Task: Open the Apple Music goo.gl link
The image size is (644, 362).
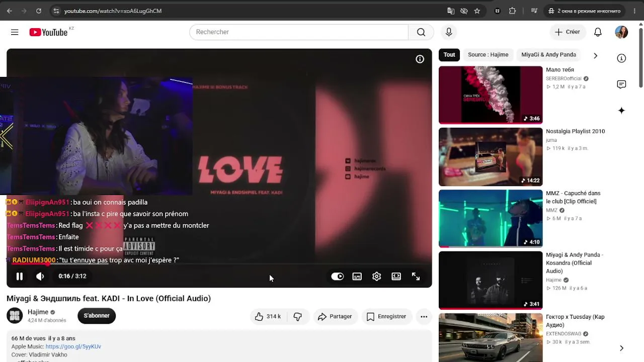Action: (73, 346)
